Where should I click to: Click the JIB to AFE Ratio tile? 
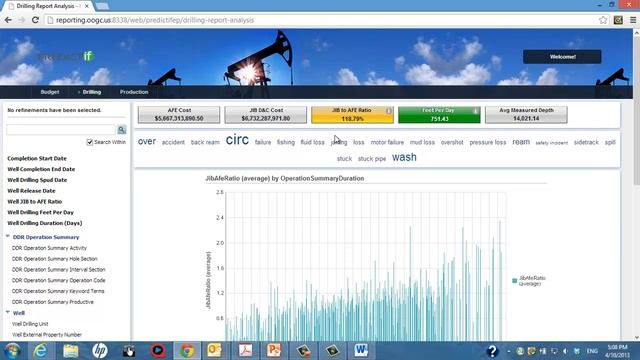point(352,115)
